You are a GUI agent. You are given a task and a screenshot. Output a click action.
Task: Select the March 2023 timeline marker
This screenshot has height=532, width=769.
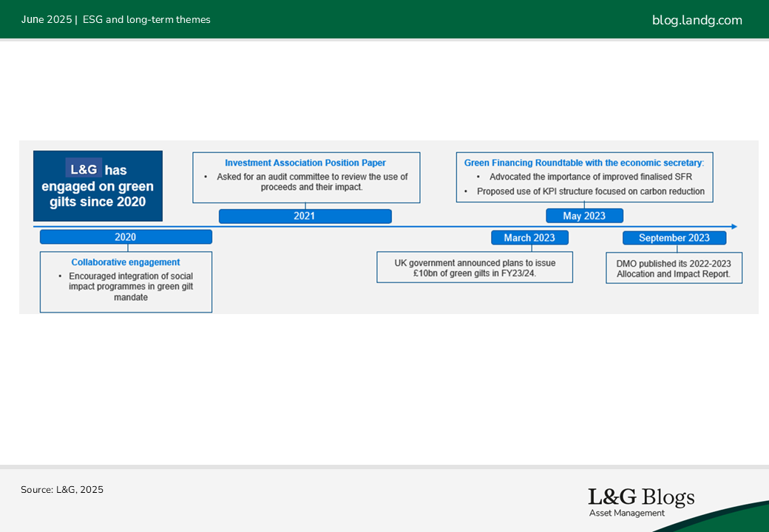coord(529,238)
